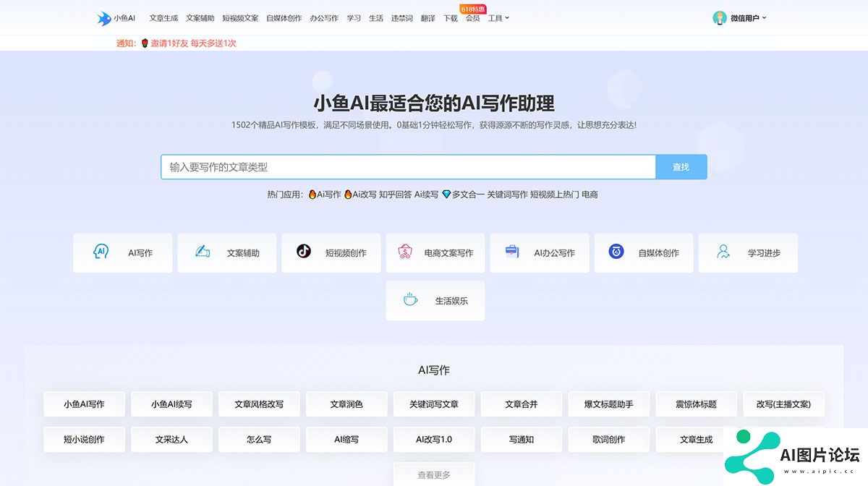Click the 短视频创作 TikTok icon

click(x=304, y=252)
